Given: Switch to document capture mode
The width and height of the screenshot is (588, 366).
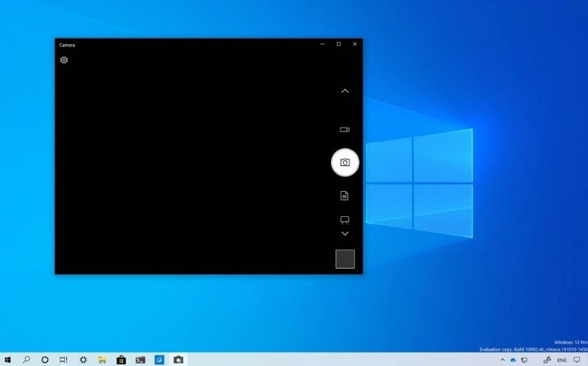Looking at the screenshot, I should pyautogui.click(x=344, y=196).
